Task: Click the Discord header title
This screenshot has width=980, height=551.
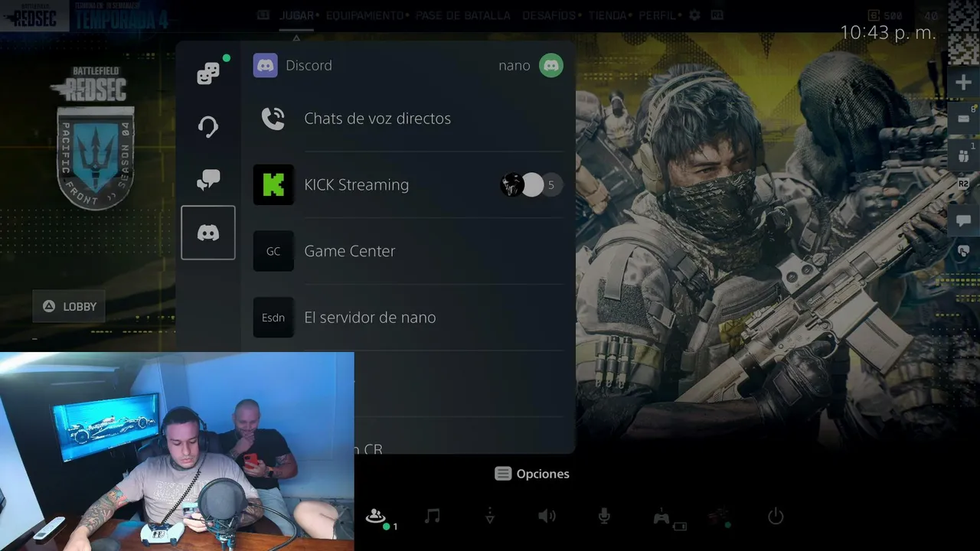Action: 309,65
